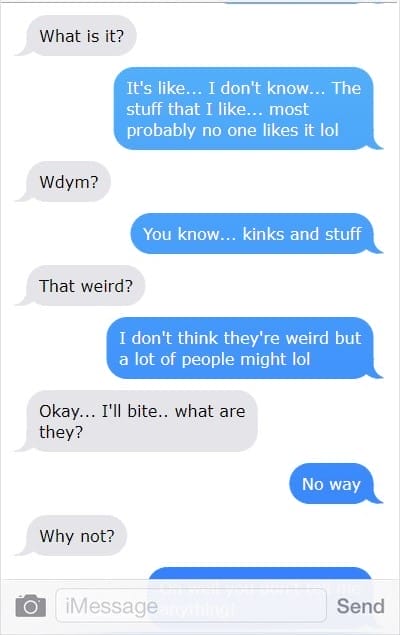400x635 pixels.
Task: Select the 'I don't think they're weird' bubble
Action: (244, 348)
